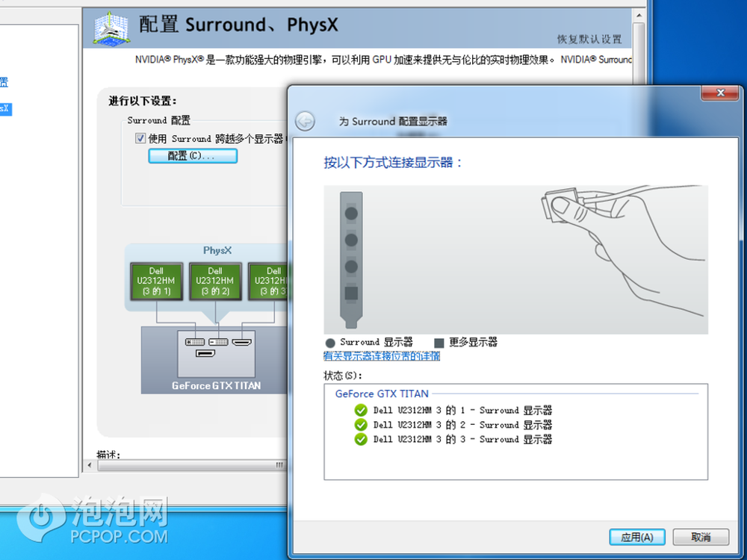Select status row Dell U2312HM 3 的 1
This screenshot has width=747, height=560.
(x=462, y=410)
